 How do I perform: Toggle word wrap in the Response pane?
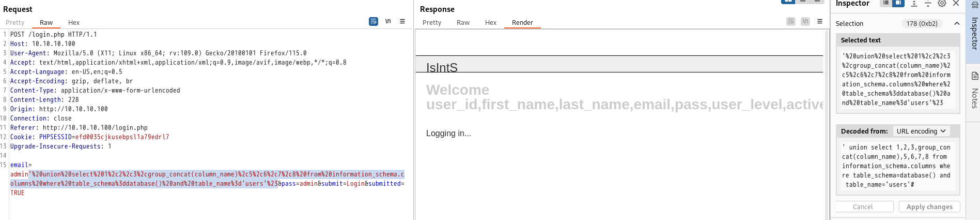791,22
